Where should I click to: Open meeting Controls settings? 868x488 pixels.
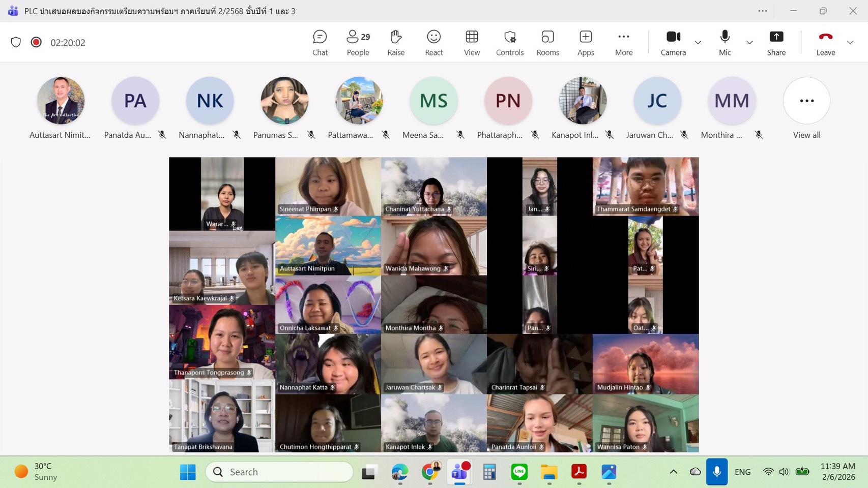[509, 43]
